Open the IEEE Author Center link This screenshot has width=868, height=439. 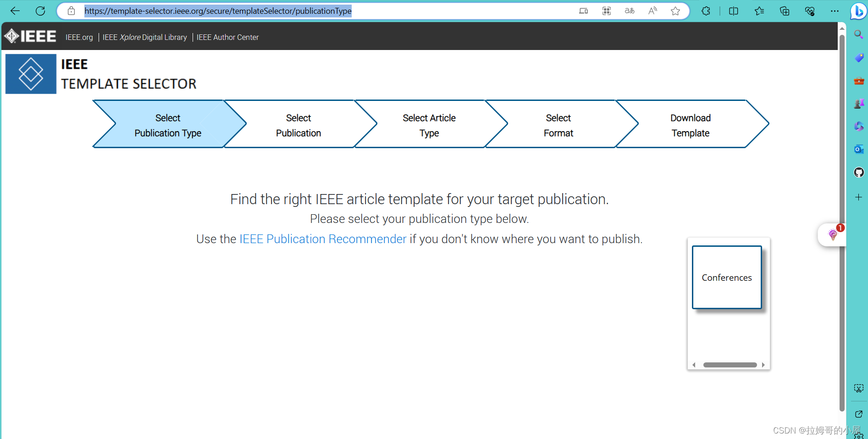pos(228,37)
